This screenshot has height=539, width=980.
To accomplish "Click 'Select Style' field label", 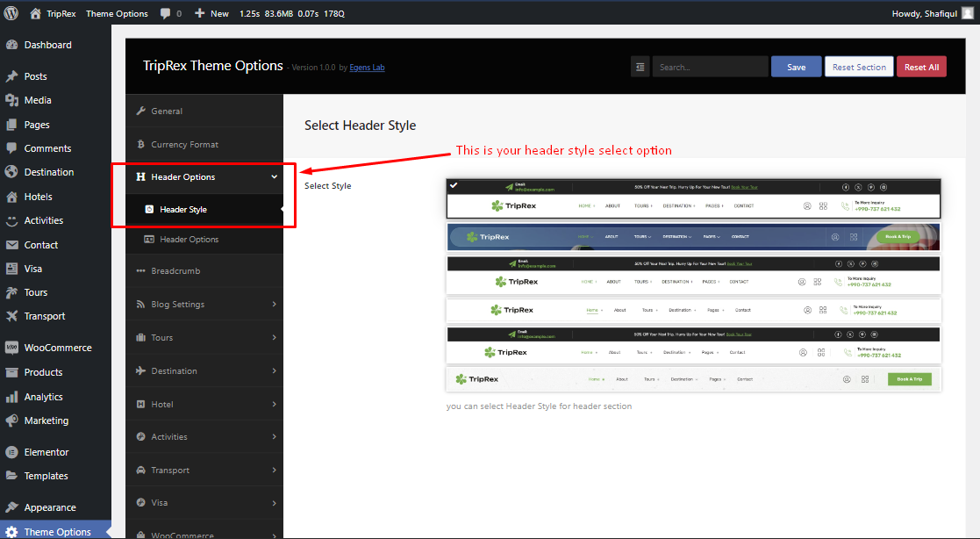I will point(327,186).
